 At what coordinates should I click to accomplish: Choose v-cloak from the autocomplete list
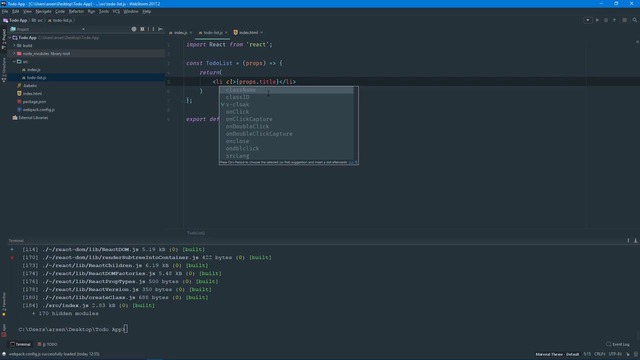(287, 104)
